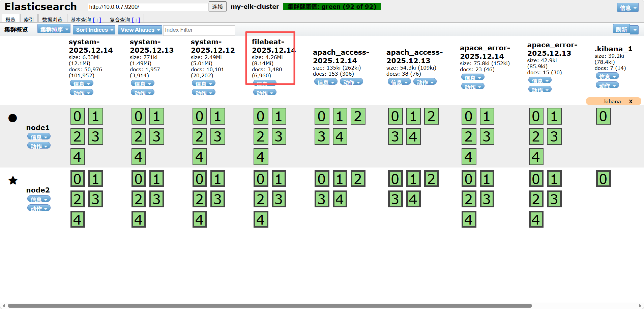Click the horizontal scrollbar thumb at bottom

click(x=270, y=306)
